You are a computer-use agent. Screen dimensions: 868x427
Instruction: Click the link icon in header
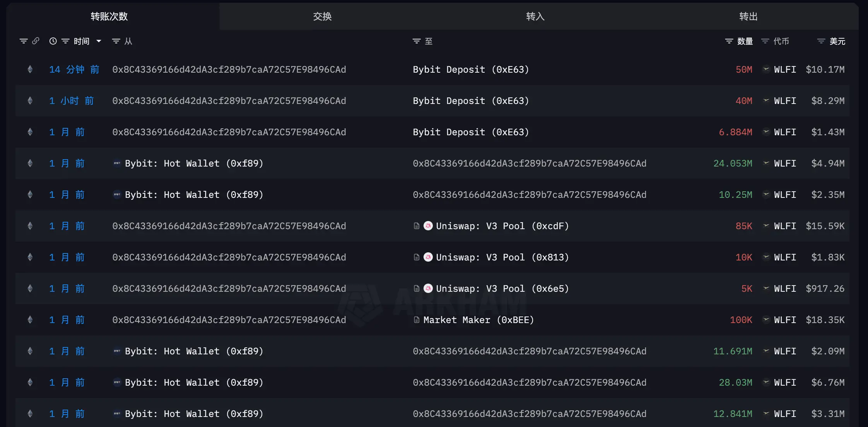point(36,41)
